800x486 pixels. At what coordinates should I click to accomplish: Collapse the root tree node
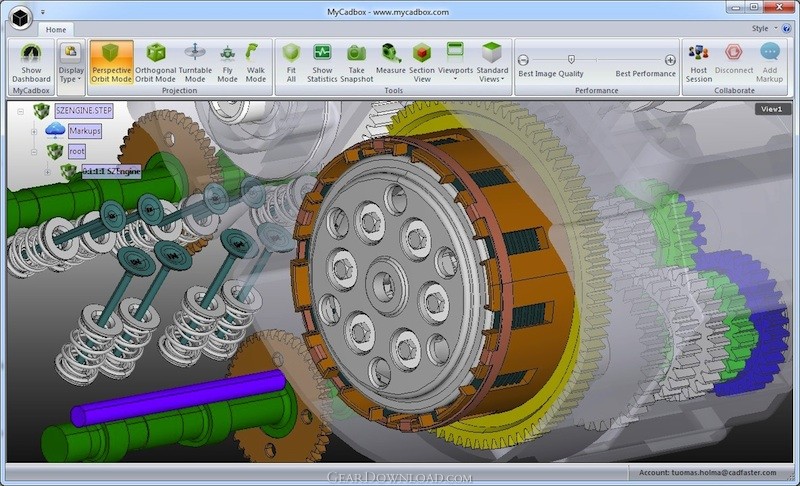pos(34,151)
